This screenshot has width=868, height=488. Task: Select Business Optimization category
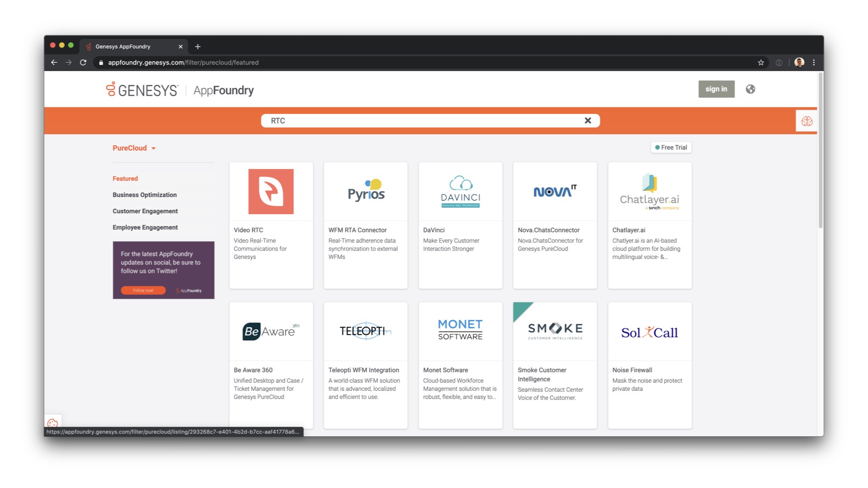[145, 195]
